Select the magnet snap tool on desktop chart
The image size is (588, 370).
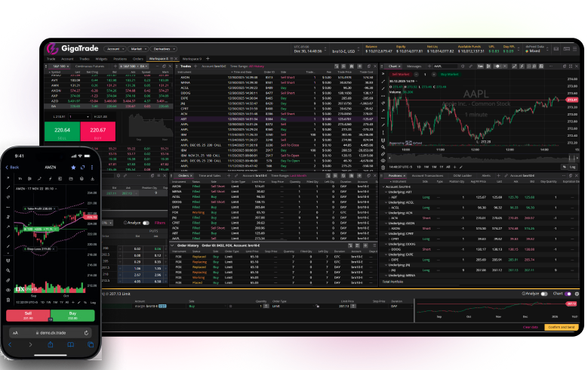point(383,140)
